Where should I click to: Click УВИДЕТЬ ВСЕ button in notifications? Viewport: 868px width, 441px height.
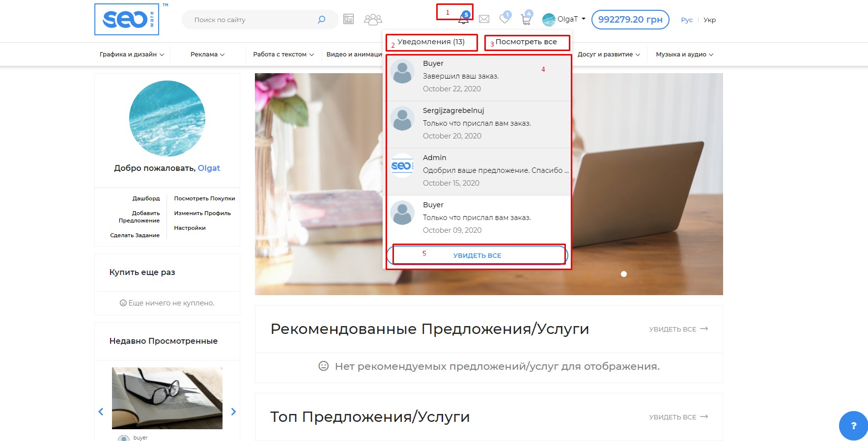pyautogui.click(x=477, y=255)
